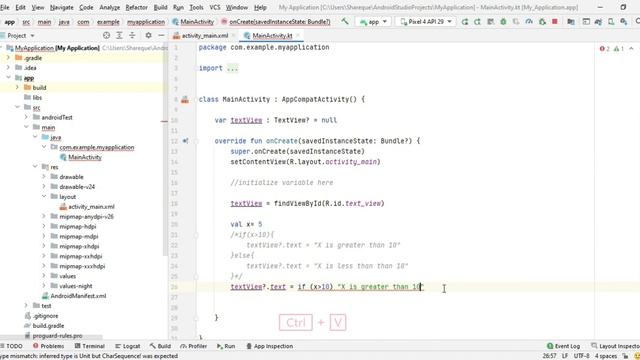Viewport: 640px width, 360px height.
Task: Click the LF line separator in status bar
Action: 565,356
